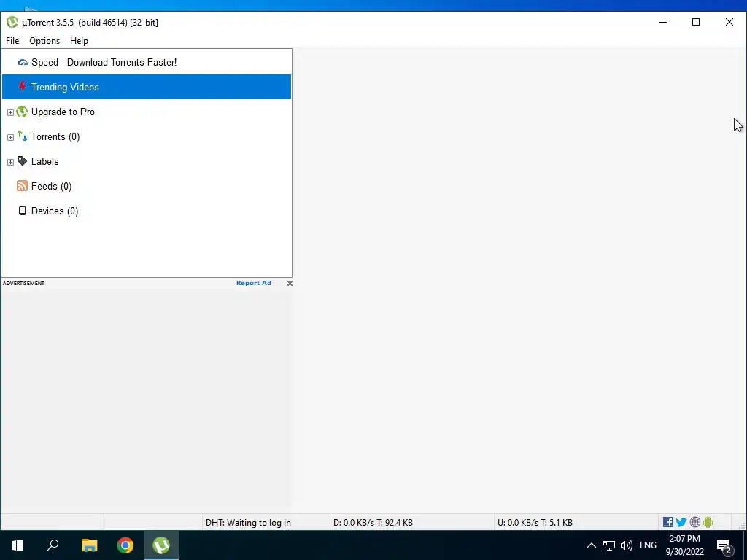Select Feeds (0) entry
The image size is (747, 560).
[x=52, y=186]
